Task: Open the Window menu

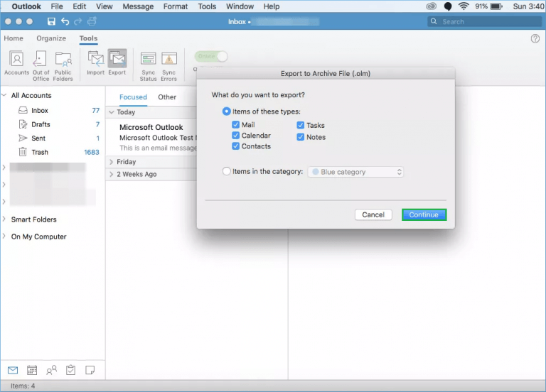Action: [x=240, y=6]
